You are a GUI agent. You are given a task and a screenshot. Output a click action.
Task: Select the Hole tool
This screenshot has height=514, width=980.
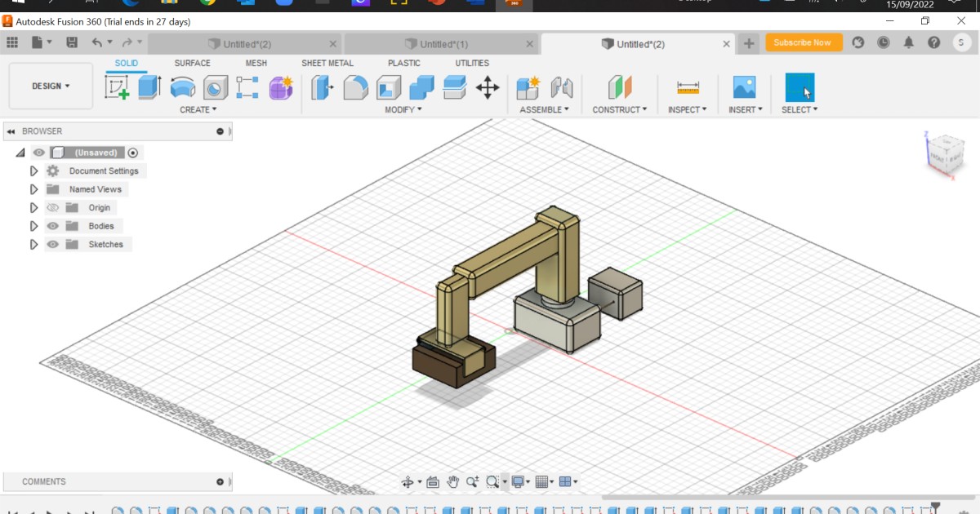(x=213, y=87)
